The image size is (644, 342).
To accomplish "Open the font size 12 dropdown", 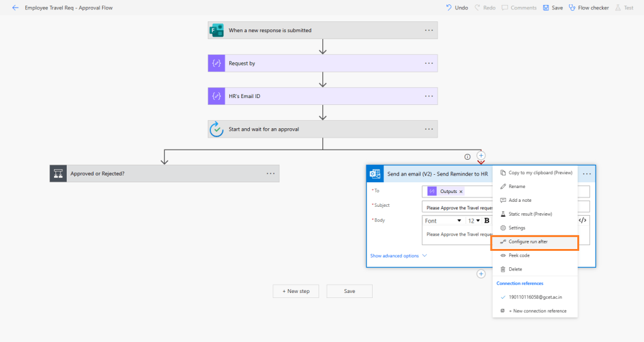I will 473,221.
